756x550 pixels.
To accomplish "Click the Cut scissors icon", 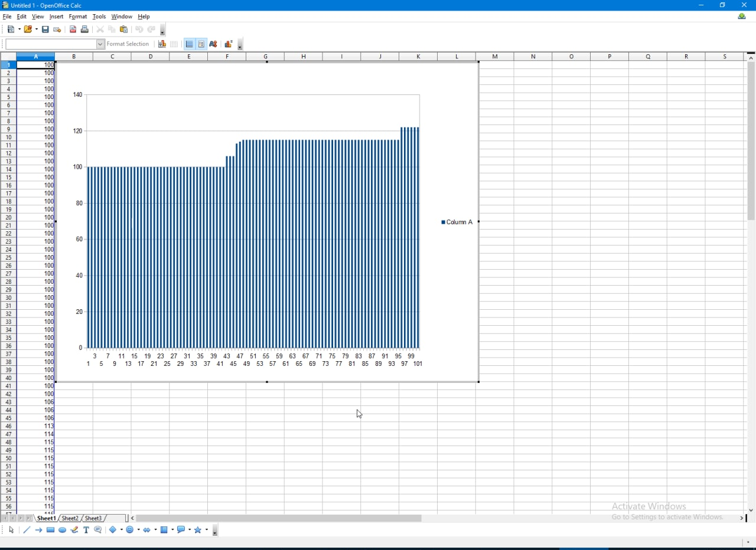I will tap(100, 30).
